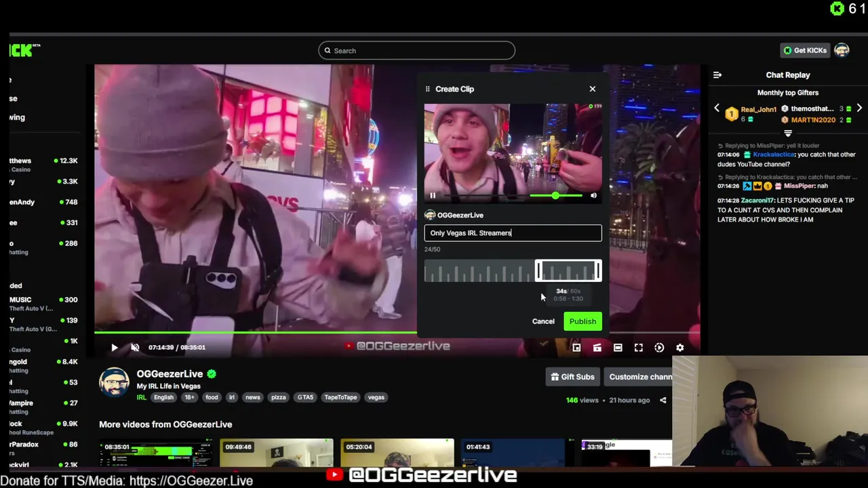The width and height of the screenshot is (868, 488).
Task: Open the 08:35:01 video thumbnail
Action: click(x=156, y=453)
